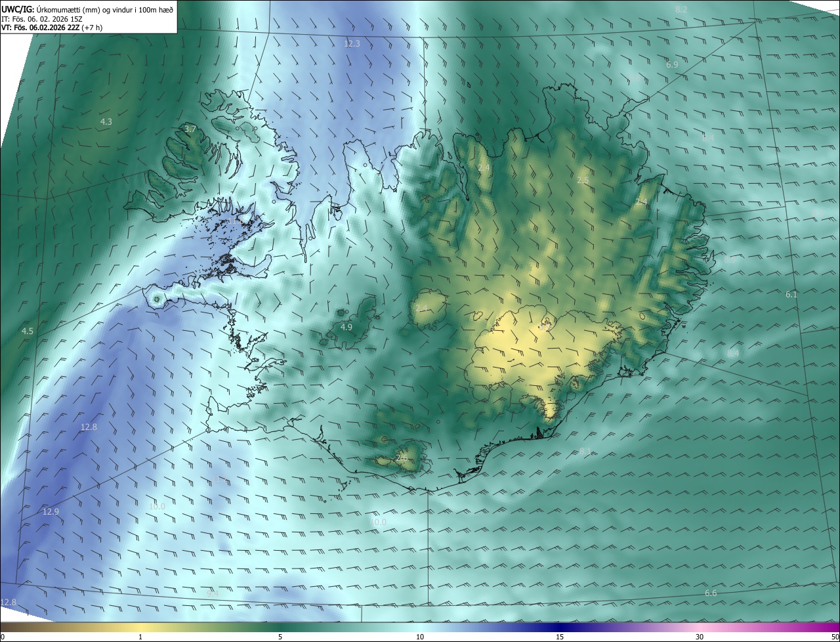This screenshot has width=840, height=642.
Task: Click the 'VT: Fös. 06.02.2026 22Z' line
Action: tap(52, 28)
